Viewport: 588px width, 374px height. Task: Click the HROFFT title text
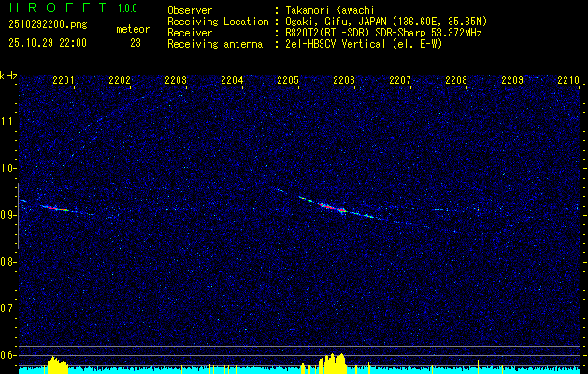pyautogui.click(x=52, y=8)
